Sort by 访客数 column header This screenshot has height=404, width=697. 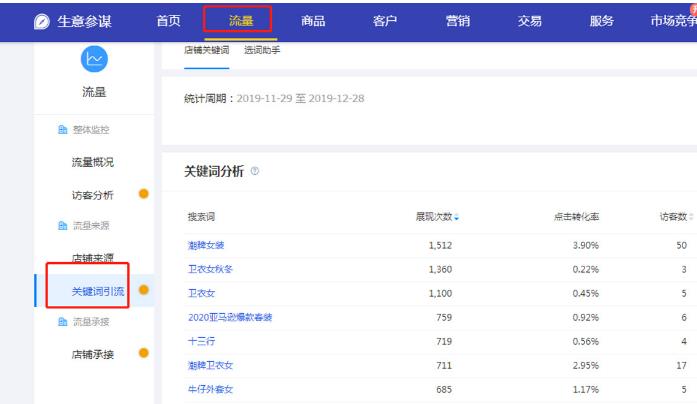click(x=675, y=217)
